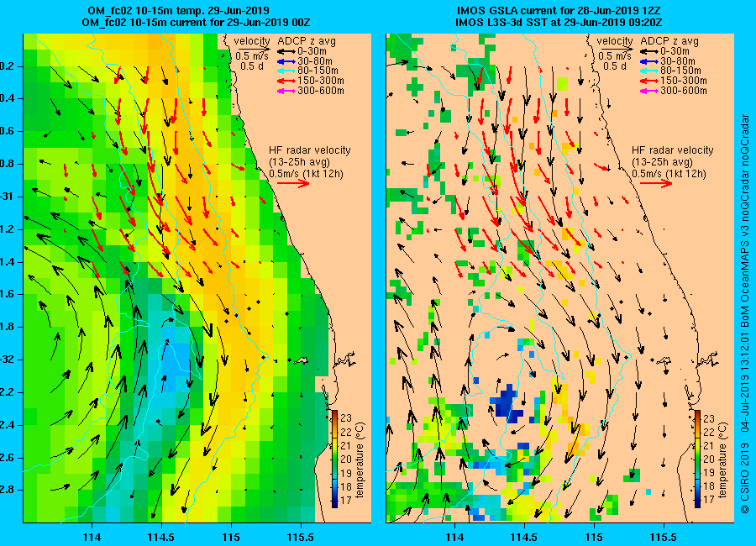756x546 pixels.
Task: Click the '115' longitude label under right map
Action: pyautogui.click(x=594, y=537)
